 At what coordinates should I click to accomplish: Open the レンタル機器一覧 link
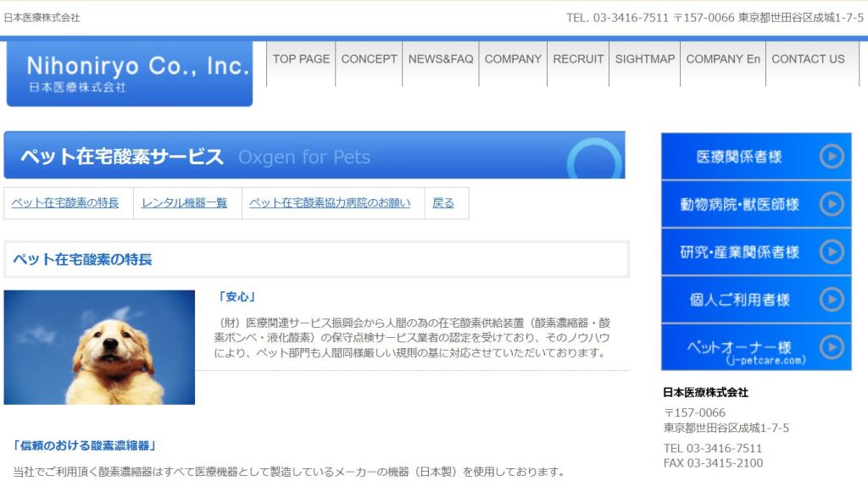pos(184,203)
